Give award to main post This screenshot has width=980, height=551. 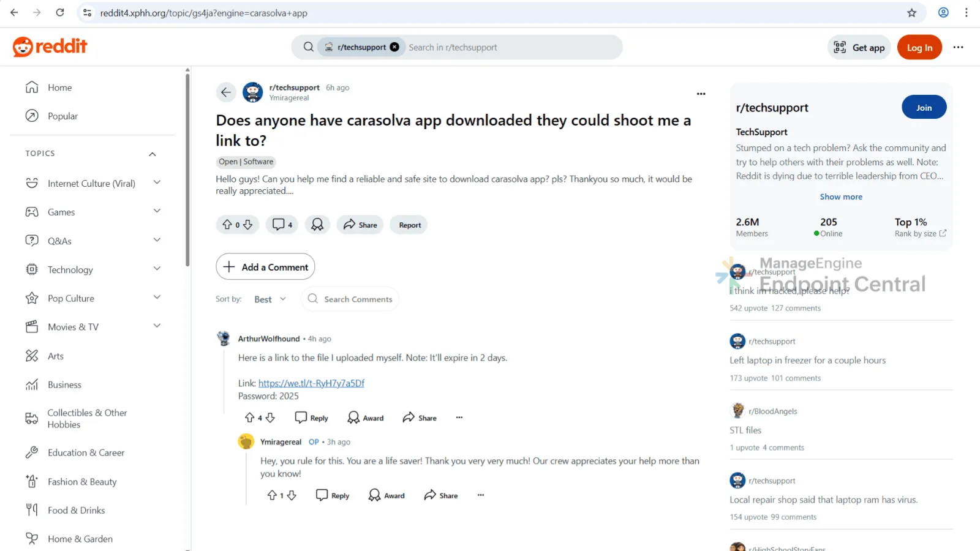pyautogui.click(x=317, y=225)
